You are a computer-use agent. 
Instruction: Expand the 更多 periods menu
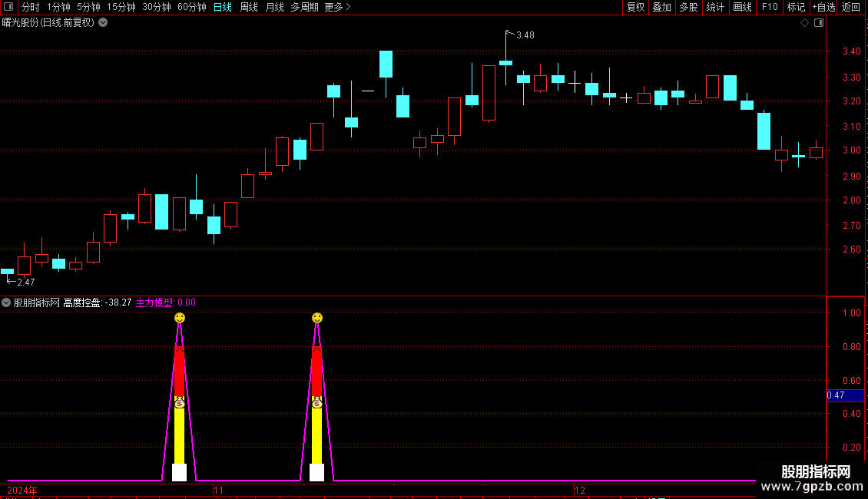(x=337, y=7)
